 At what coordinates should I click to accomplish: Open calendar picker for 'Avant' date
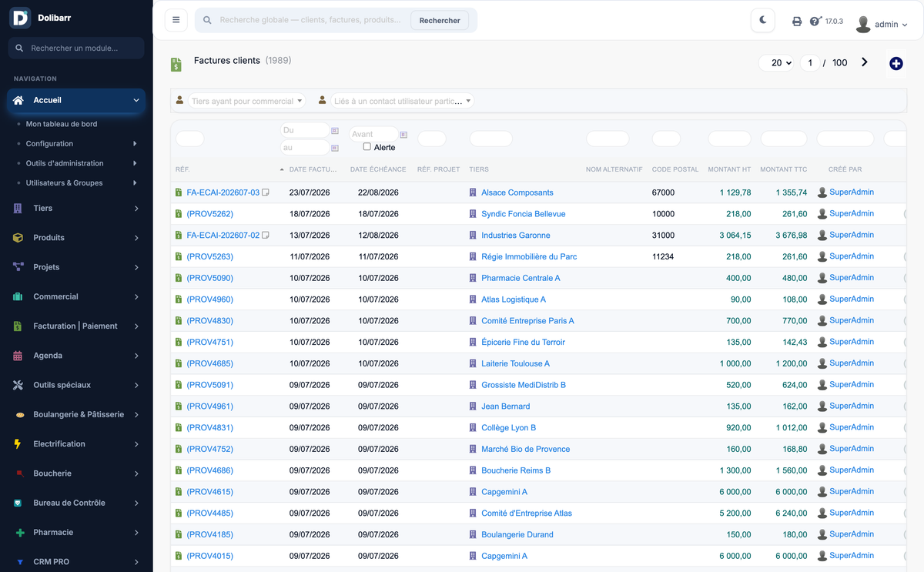point(403,135)
